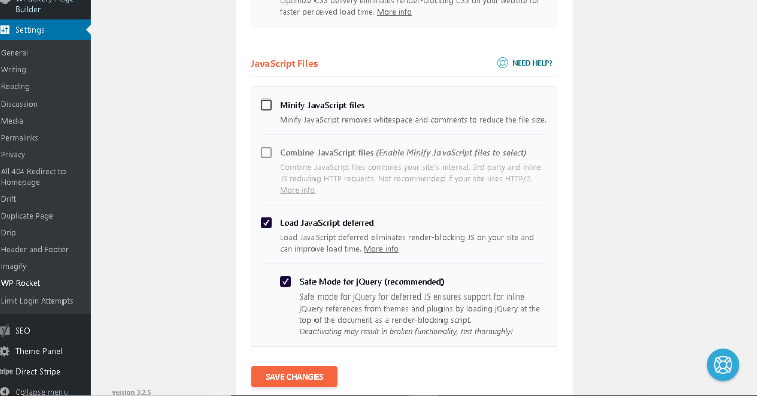Click the NEED HELP? link text
The width and height of the screenshot is (757, 396).
pyautogui.click(x=532, y=63)
